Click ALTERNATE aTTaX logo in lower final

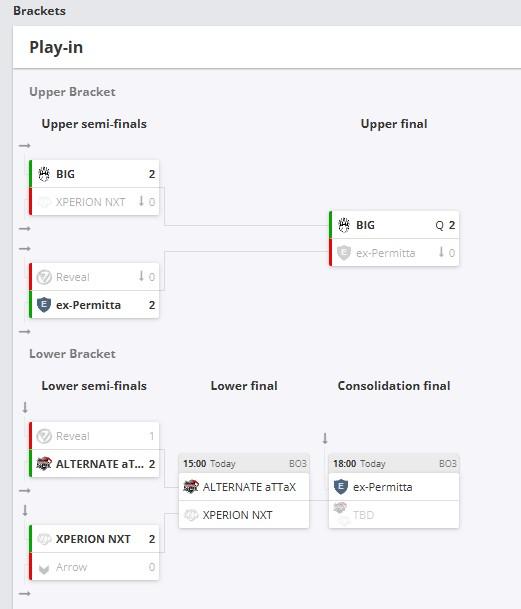191,487
